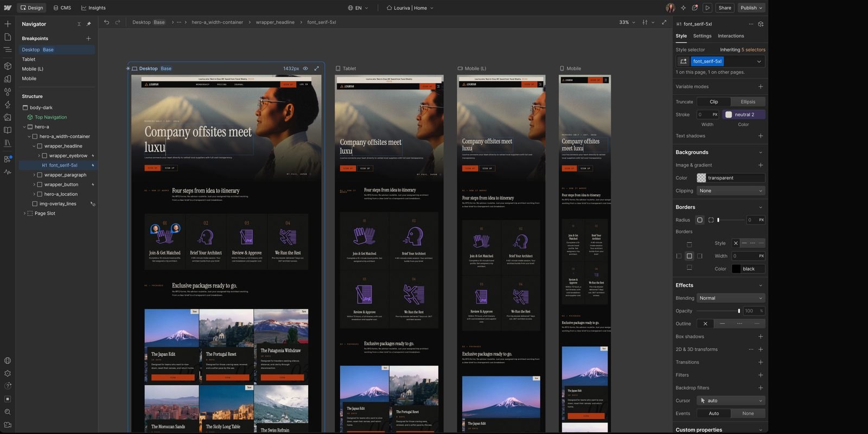Click the Preview play button
868x434 pixels.
(707, 8)
